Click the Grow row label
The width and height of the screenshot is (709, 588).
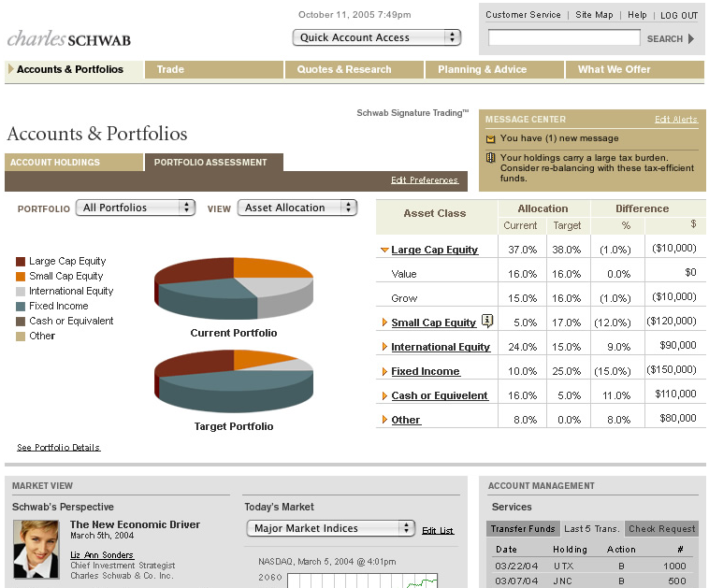[x=404, y=298]
